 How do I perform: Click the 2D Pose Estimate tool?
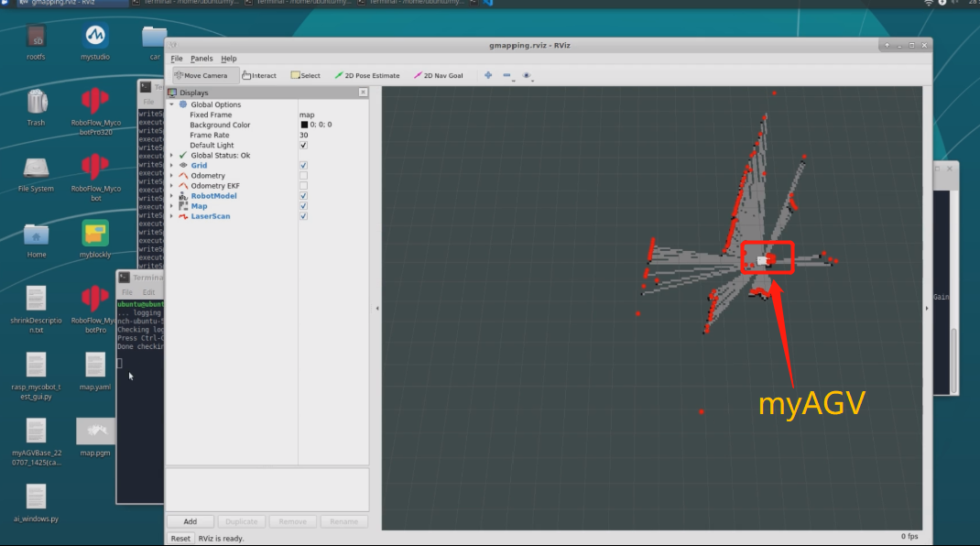pos(368,75)
